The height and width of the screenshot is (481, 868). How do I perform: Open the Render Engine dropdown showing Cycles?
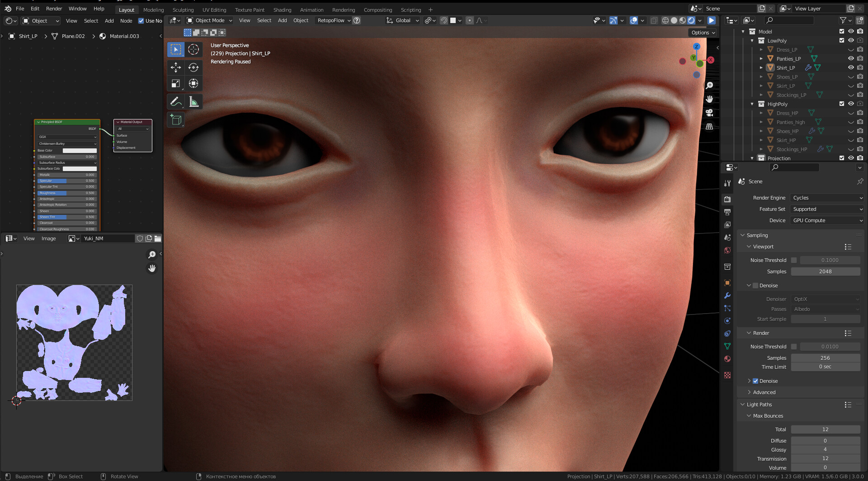(x=826, y=198)
